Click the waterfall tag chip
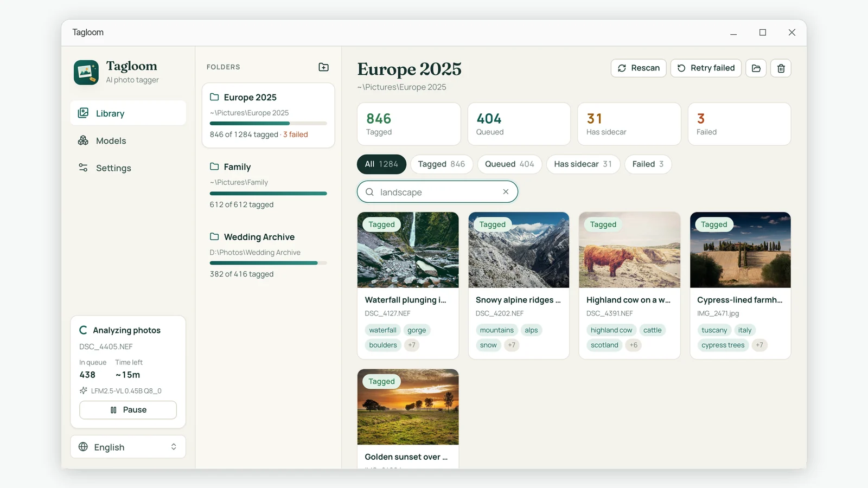This screenshot has height=488, width=868. [382, 330]
